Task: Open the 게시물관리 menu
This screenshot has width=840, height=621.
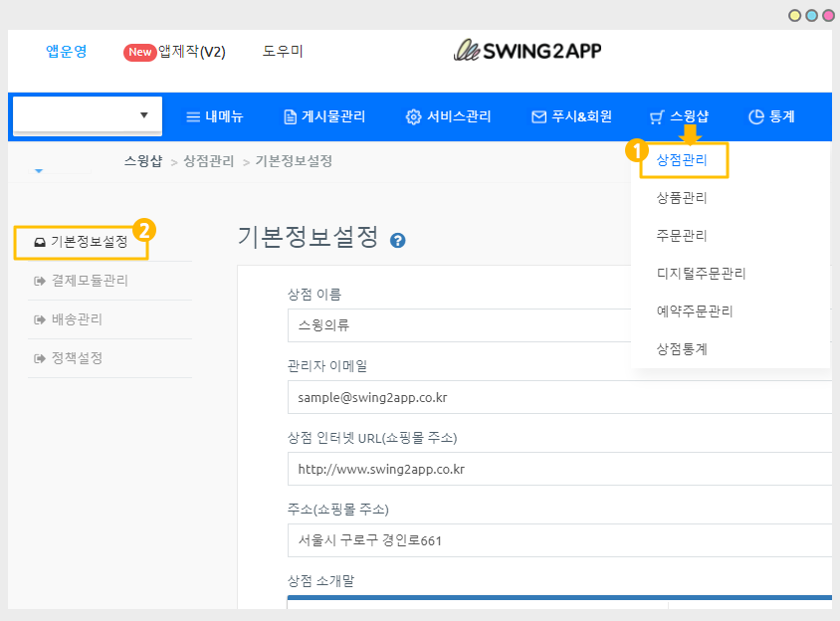Action: coord(324,116)
